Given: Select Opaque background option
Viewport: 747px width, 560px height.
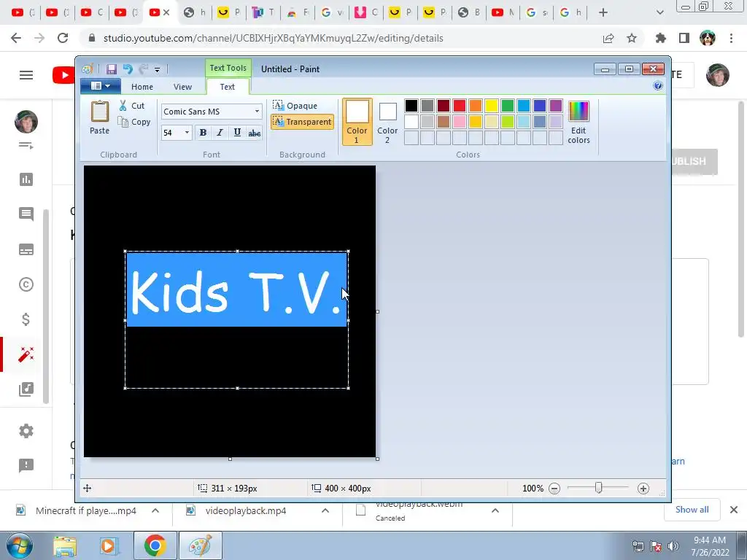Looking at the screenshot, I should tap(295, 105).
